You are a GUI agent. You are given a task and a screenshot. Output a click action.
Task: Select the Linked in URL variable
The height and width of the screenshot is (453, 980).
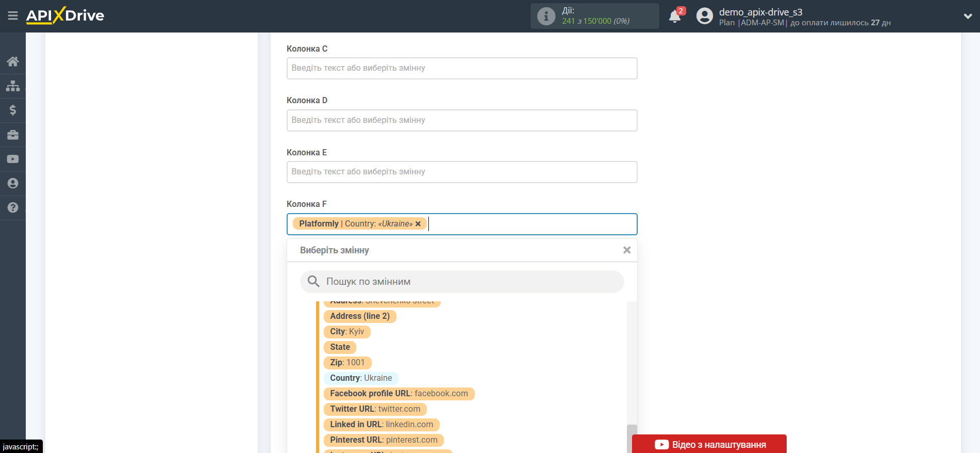coord(381,425)
